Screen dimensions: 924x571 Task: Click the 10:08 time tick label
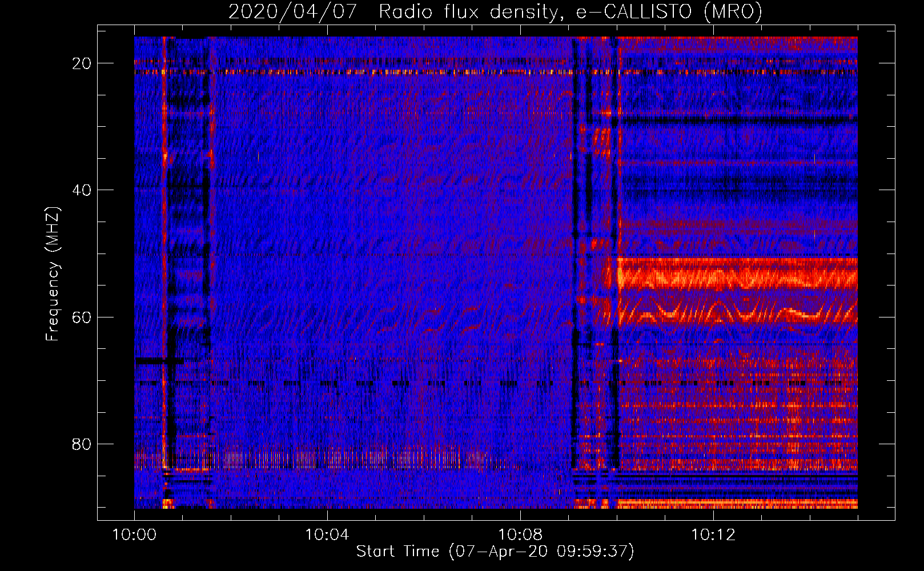[520, 535]
